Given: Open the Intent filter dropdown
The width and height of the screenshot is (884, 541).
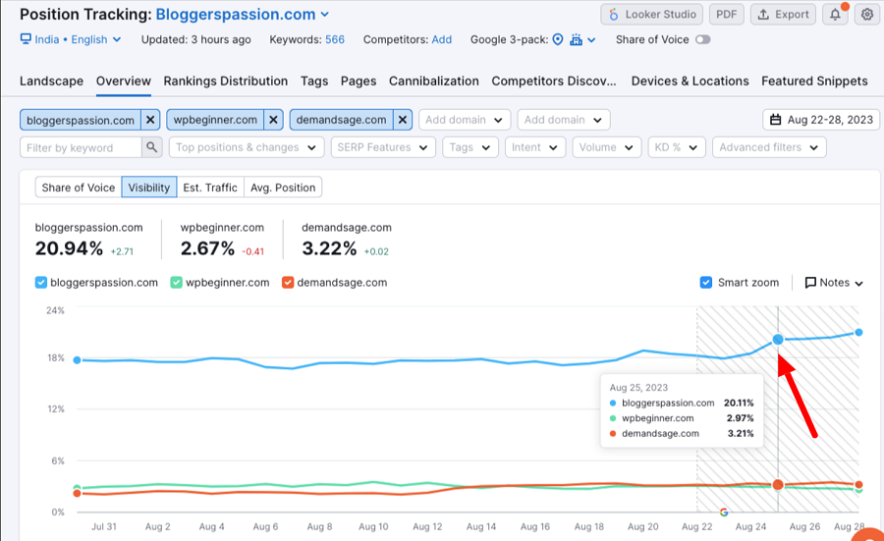Looking at the screenshot, I should (535, 148).
